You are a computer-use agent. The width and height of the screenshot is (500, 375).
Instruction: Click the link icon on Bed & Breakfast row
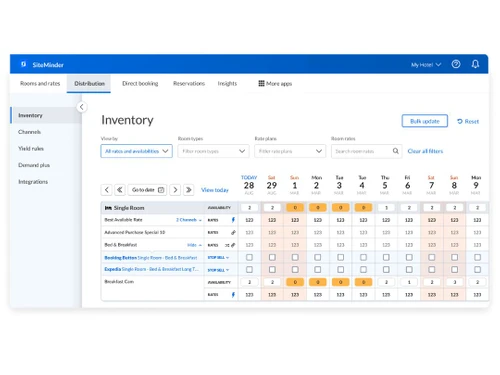point(233,245)
